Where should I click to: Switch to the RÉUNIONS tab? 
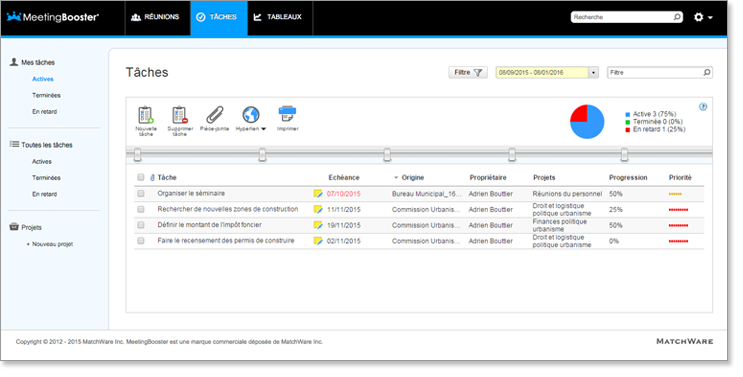point(155,17)
